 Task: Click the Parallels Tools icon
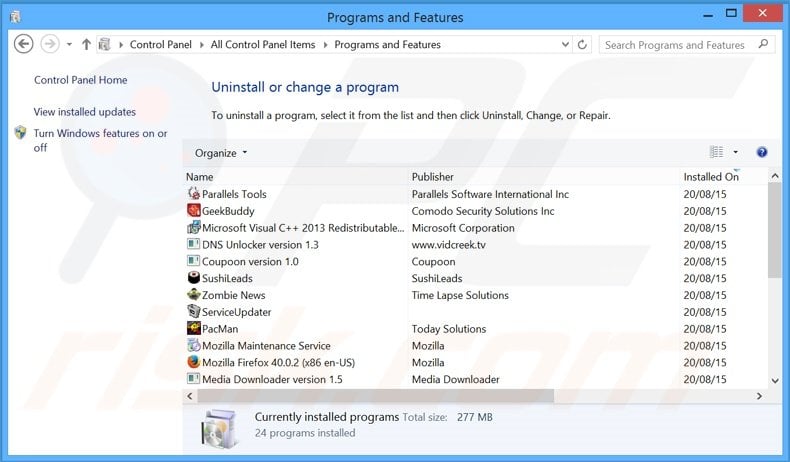[x=193, y=193]
